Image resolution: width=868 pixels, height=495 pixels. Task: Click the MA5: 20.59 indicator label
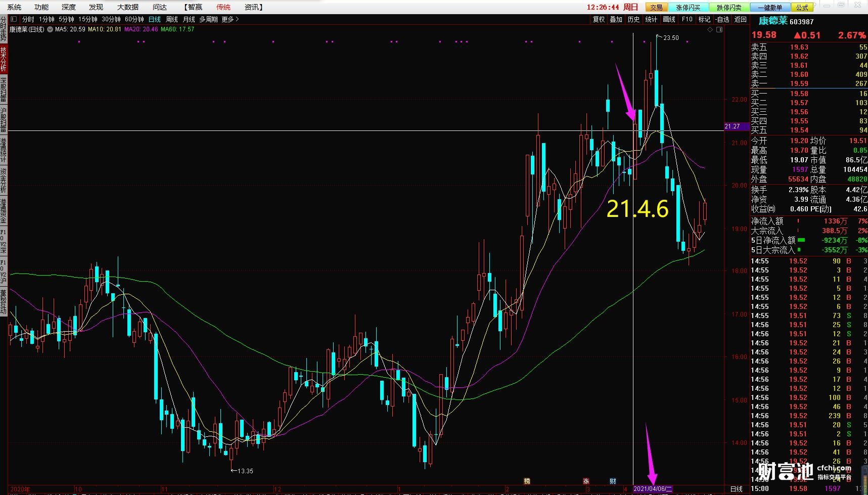click(70, 29)
